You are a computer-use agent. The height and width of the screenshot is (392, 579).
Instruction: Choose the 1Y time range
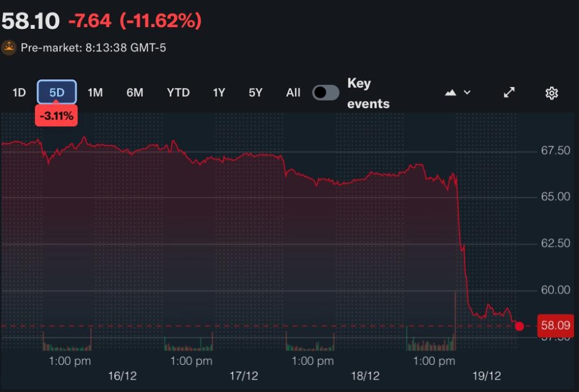point(219,93)
